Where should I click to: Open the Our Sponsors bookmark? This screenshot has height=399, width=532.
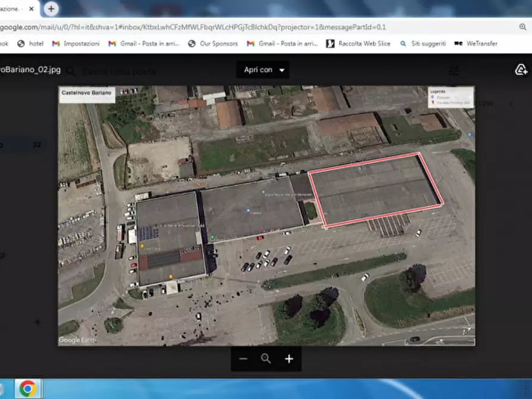click(x=213, y=43)
